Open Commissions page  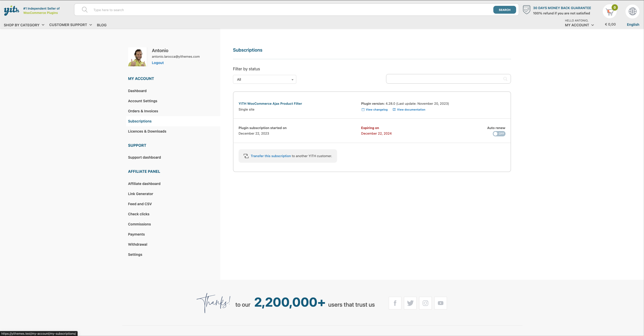click(x=139, y=224)
